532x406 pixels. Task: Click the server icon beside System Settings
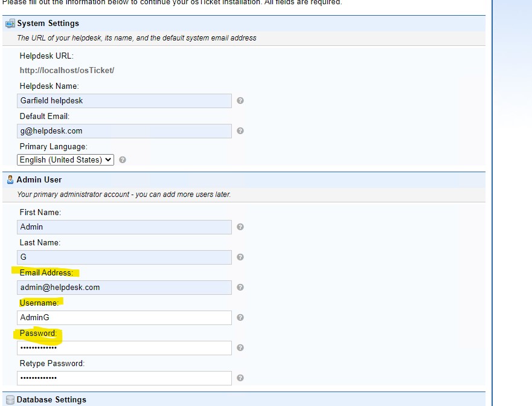tap(10, 23)
